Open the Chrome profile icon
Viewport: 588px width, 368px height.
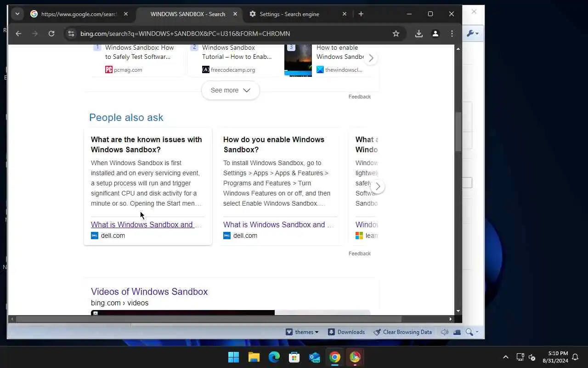435,34
